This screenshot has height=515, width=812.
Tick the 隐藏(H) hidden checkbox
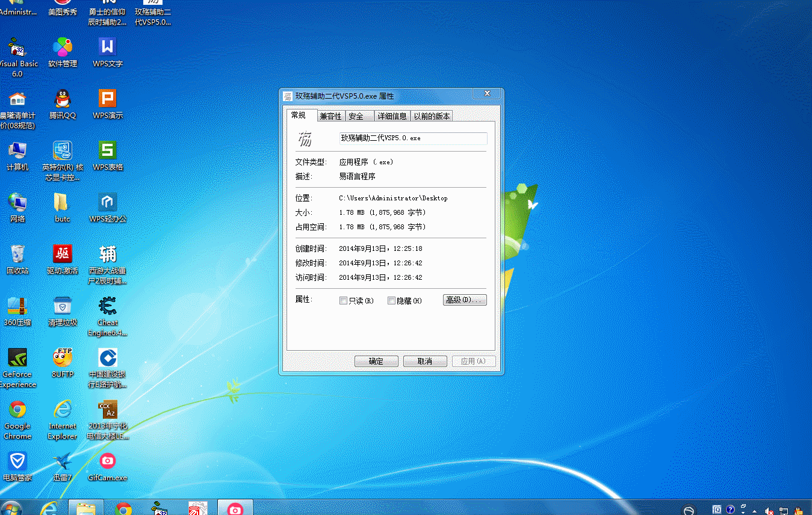click(x=391, y=301)
